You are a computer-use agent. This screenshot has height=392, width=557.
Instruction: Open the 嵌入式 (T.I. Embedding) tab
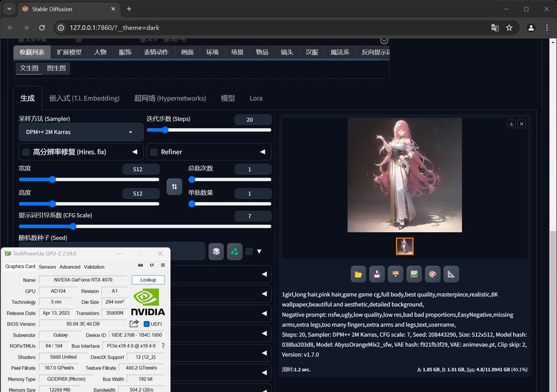[84, 99]
